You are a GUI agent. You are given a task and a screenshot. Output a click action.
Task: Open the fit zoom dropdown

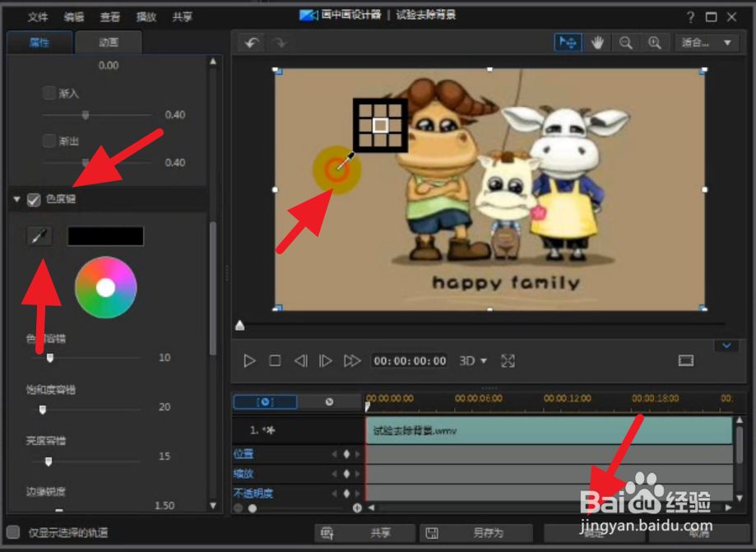(706, 43)
